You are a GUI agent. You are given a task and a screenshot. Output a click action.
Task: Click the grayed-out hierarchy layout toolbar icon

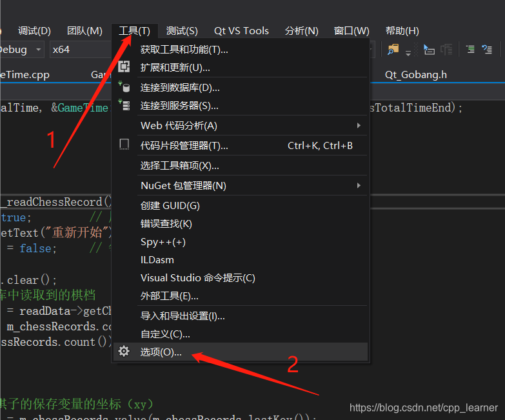pyautogui.click(x=446, y=50)
